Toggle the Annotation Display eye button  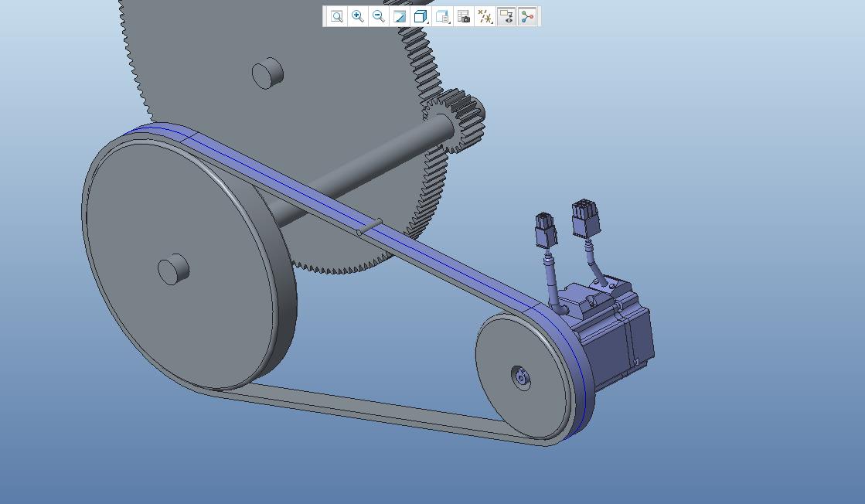tap(506, 16)
